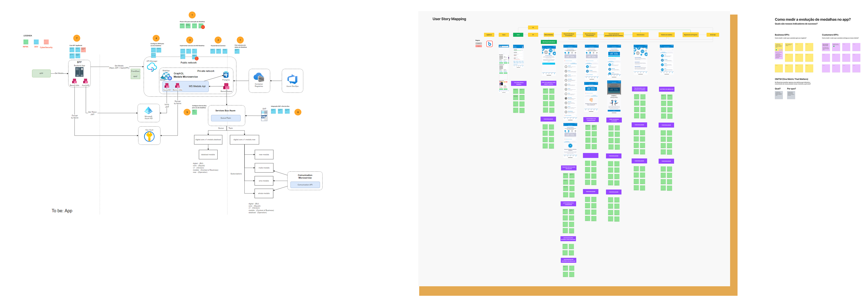Click the Key Vault key icon
Screen dimensions: 868x300
pyautogui.click(x=149, y=137)
